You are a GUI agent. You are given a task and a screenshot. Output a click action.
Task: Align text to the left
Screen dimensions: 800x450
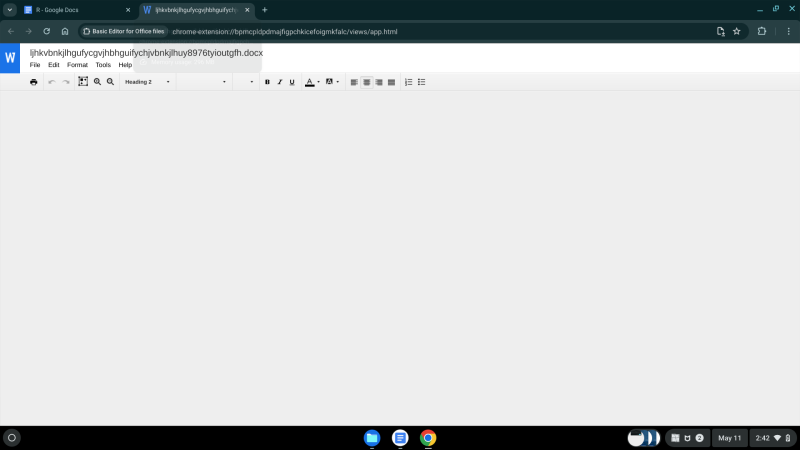[x=354, y=82]
